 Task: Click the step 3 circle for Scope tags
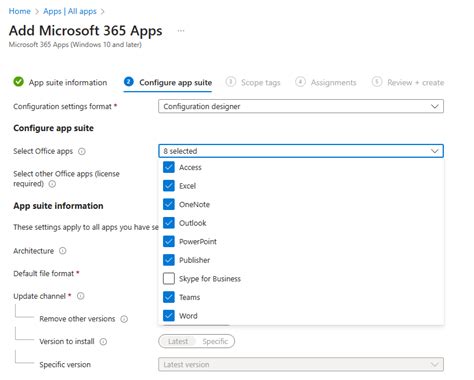click(x=231, y=82)
